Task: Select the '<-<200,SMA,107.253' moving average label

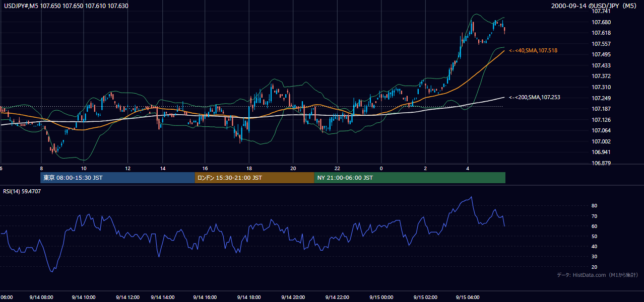Action: [x=535, y=97]
